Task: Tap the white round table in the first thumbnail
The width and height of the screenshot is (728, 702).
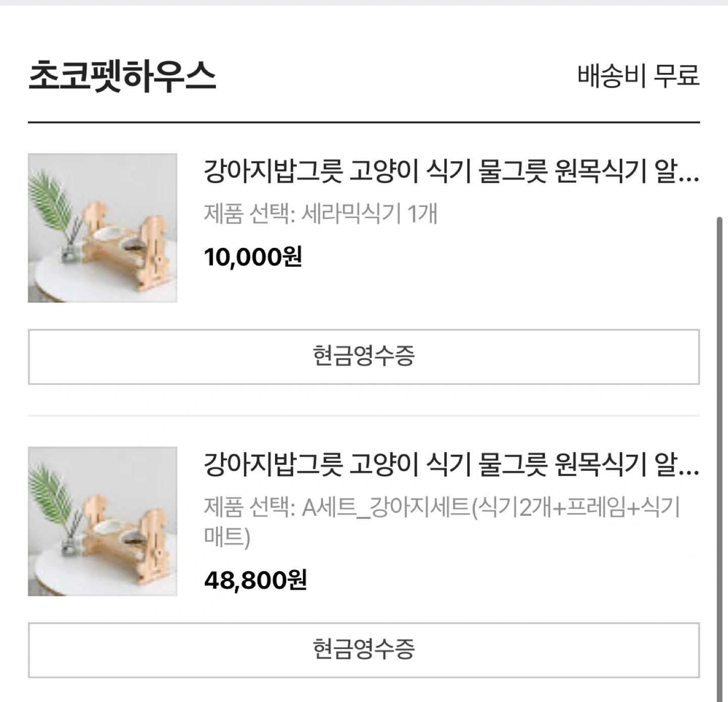Action: 61,278
